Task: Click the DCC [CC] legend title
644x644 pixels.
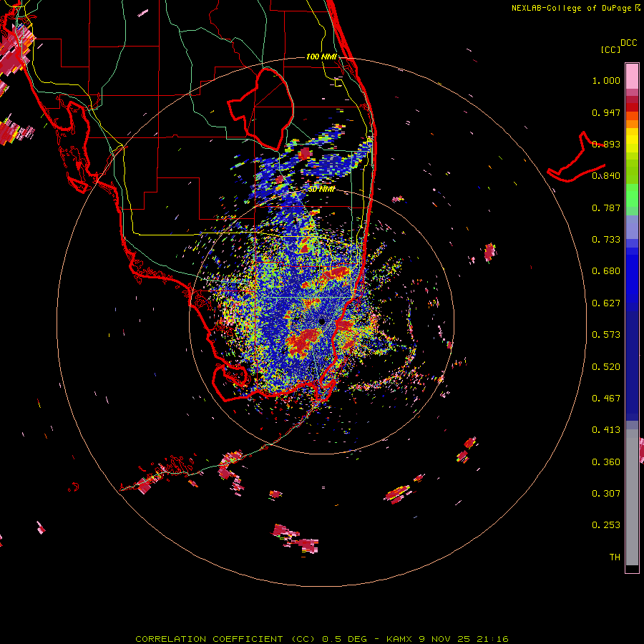Action: [618, 46]
